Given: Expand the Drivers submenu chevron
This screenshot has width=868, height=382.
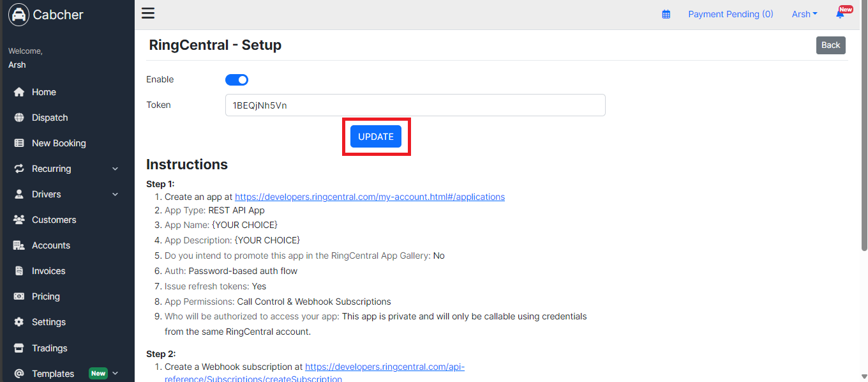Looking at the screenshot, I should [x=116, y=194].
